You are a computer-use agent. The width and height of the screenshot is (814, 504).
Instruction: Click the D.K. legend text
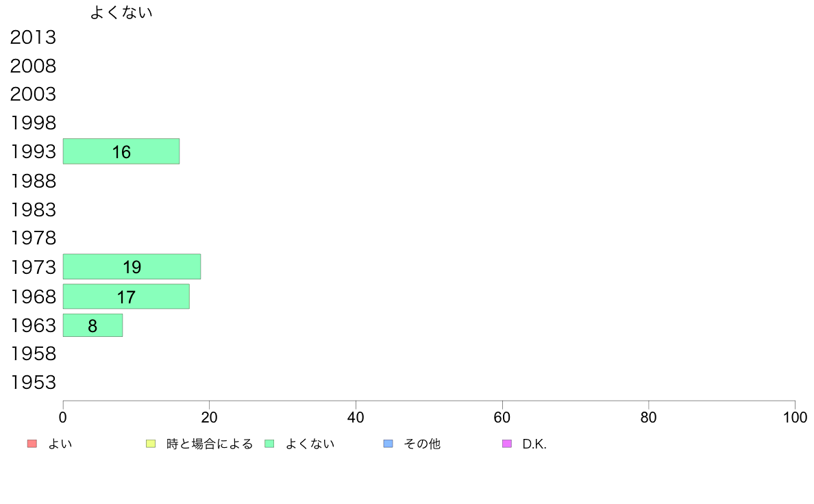(x=534, y=444)
